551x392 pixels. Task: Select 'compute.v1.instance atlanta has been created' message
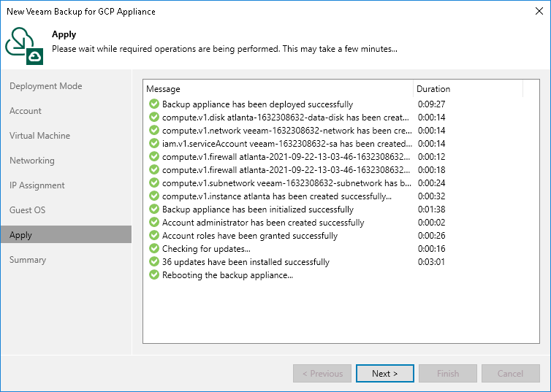pos(277,196)
